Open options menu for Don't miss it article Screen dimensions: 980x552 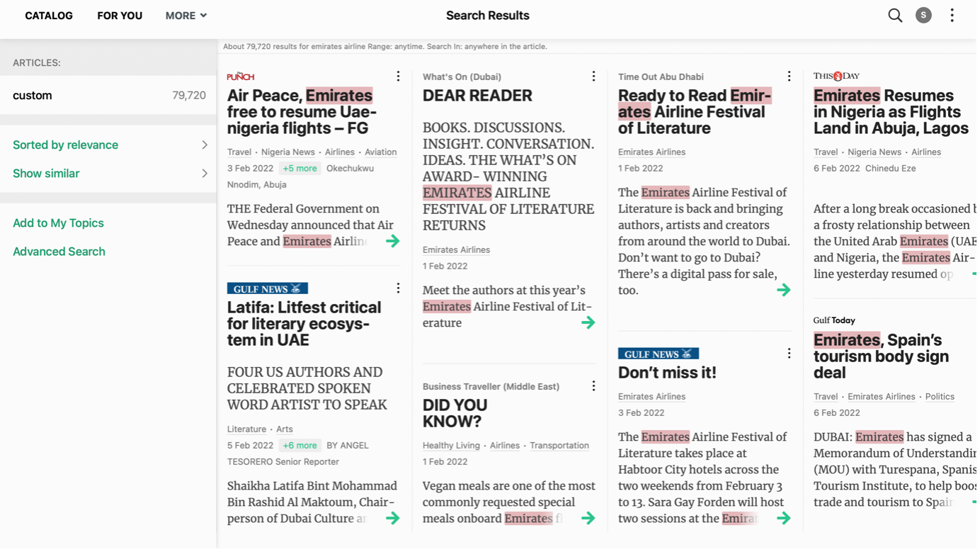(789, 354)
